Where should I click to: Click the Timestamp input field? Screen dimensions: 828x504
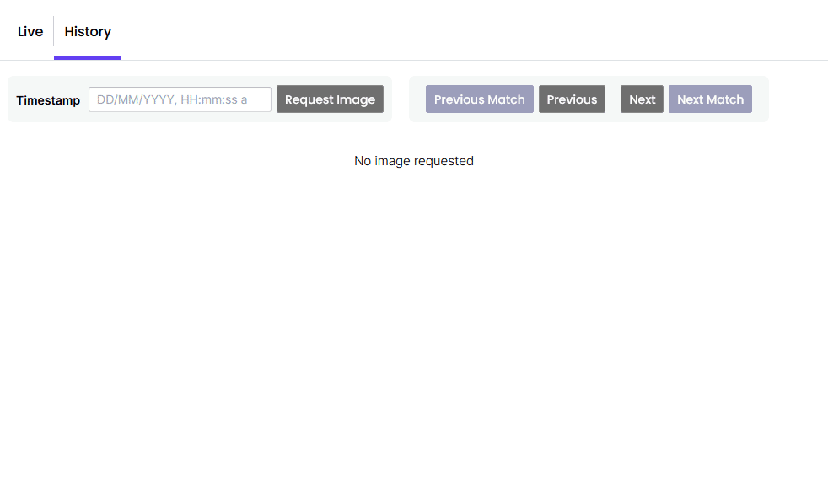(x=180, y=99)
